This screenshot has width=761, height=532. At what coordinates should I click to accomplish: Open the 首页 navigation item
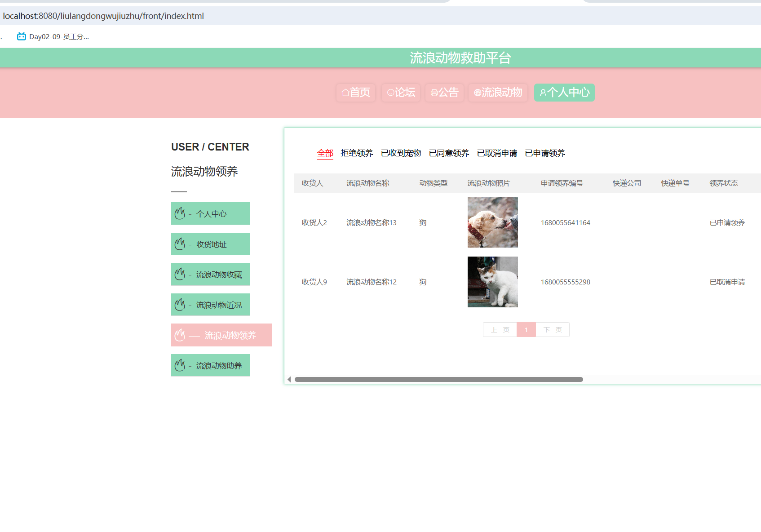pos(356,93)
